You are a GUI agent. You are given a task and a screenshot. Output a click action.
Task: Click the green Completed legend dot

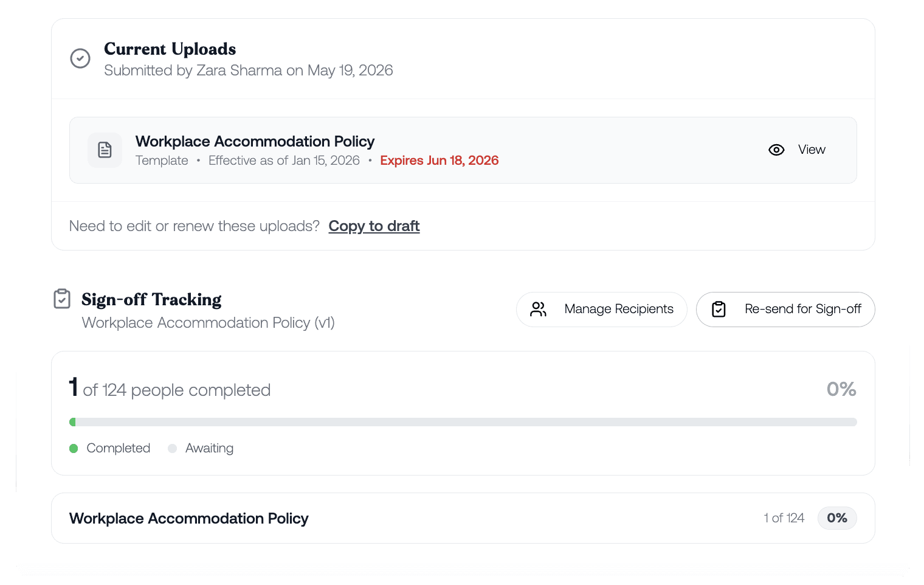(74, 448)
